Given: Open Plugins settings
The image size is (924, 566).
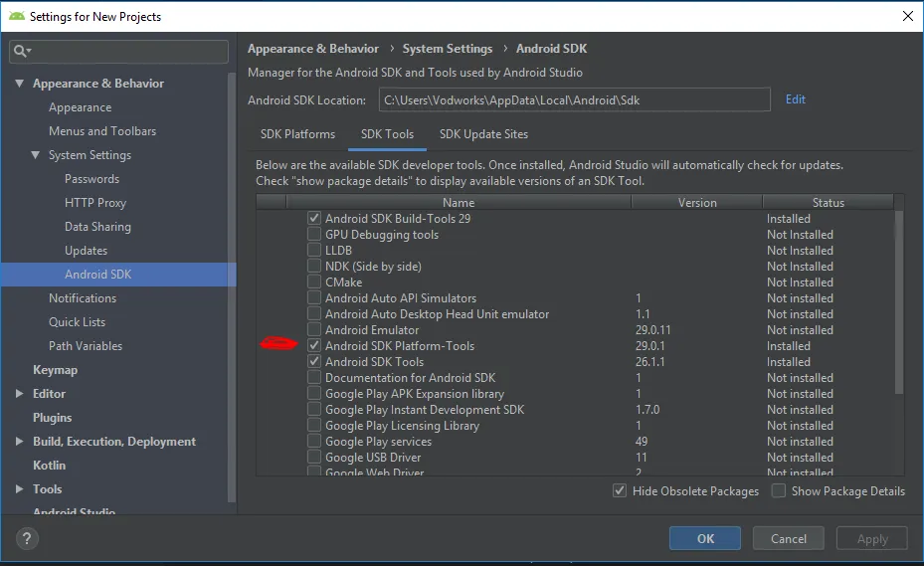Looking at the screenshot, I should pos(53,418).
